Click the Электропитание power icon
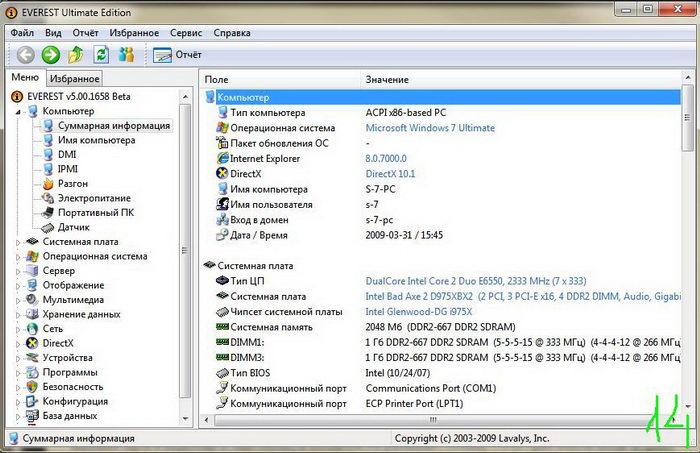 (x=48, y=198)
